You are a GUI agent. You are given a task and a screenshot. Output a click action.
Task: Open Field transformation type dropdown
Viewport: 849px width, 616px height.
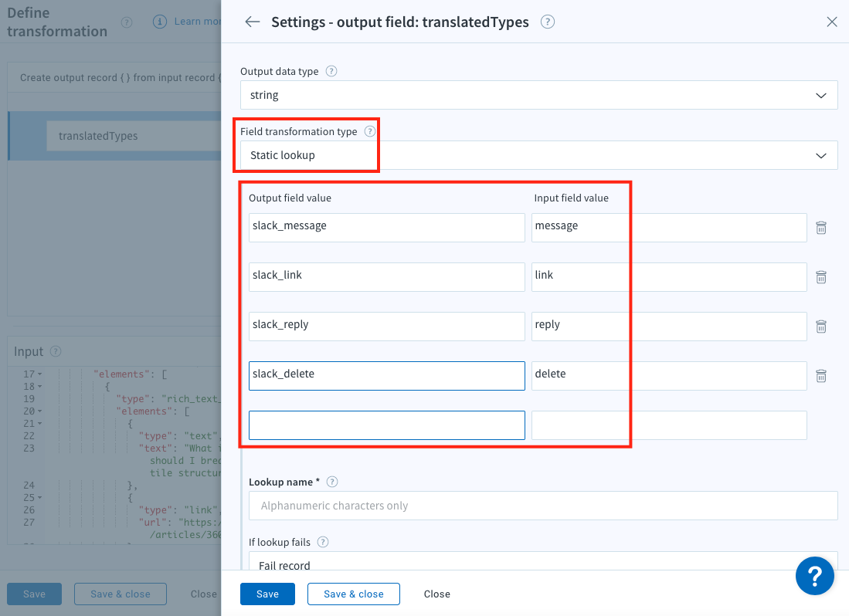click(538, 155)
